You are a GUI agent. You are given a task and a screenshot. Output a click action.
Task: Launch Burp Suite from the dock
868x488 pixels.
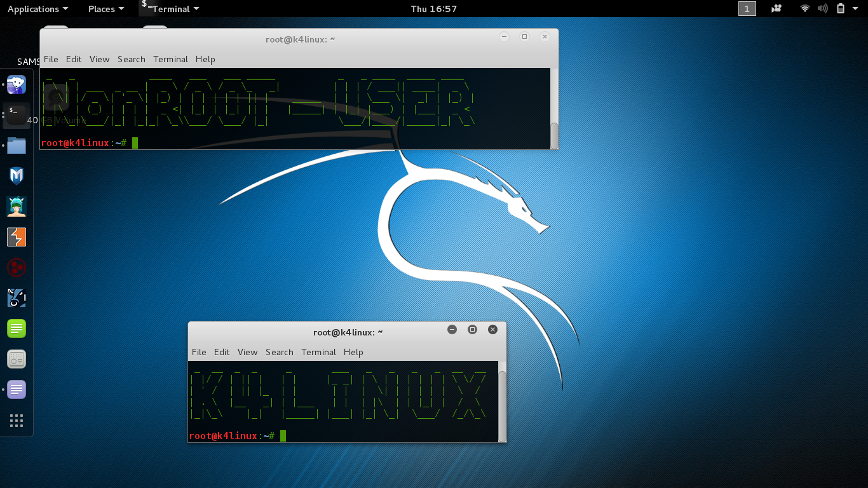17,237
